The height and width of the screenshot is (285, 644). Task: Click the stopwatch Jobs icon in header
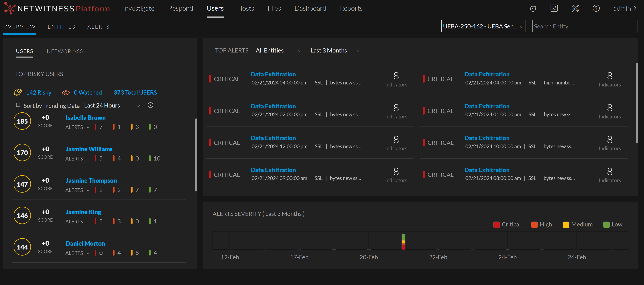click(533, 8)
